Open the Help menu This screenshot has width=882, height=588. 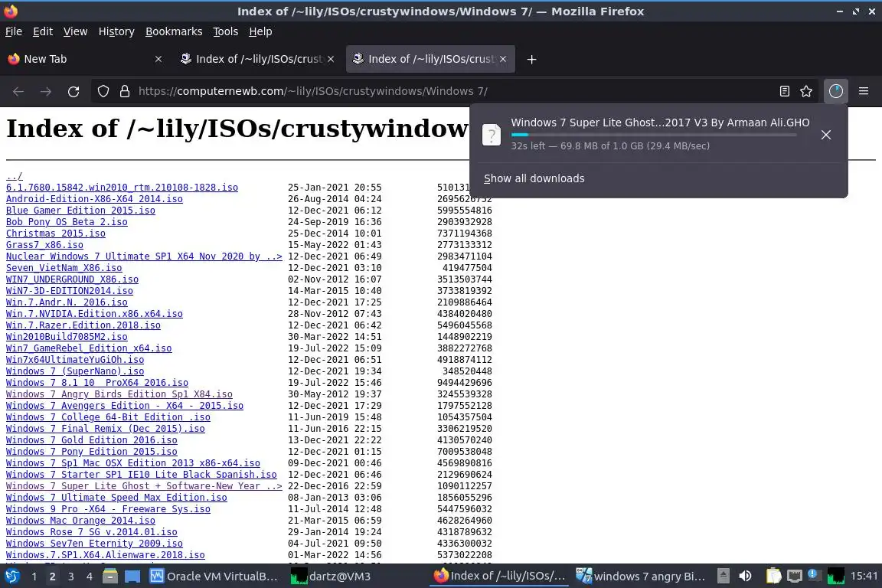(260, 31)
